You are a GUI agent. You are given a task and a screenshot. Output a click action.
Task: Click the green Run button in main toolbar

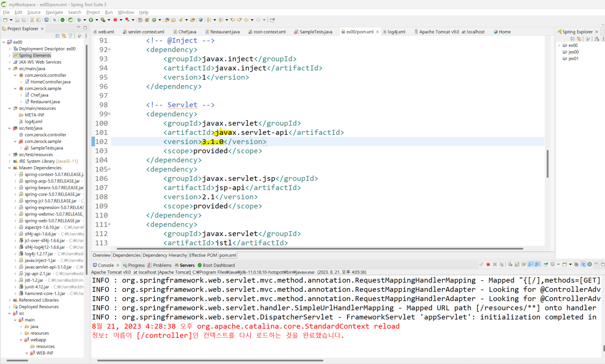pos(91,20)
